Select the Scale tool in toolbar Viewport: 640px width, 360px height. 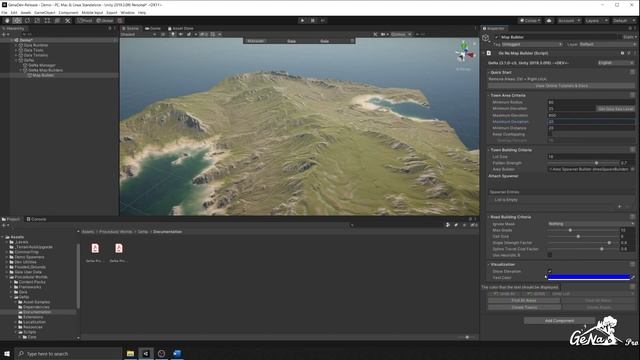[37, 20]
